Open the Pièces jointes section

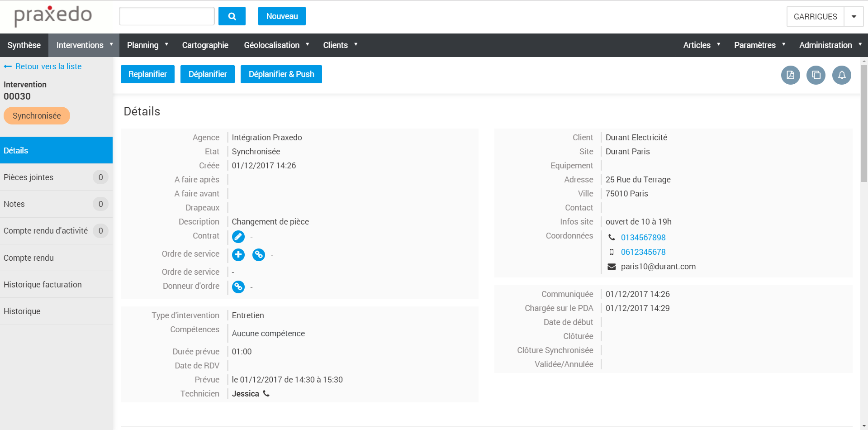tap(56, 177)
